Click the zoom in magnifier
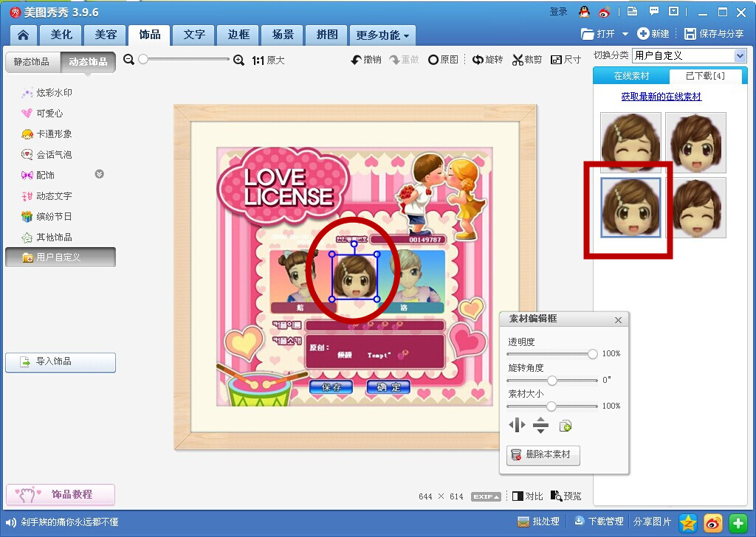Image resolution: width=756 pixels, height=537 pixels. coord(238,60)
